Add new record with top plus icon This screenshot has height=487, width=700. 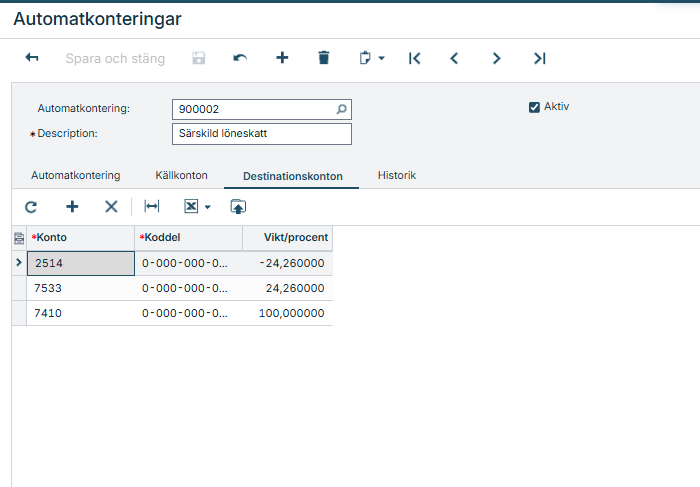[282, 59]
